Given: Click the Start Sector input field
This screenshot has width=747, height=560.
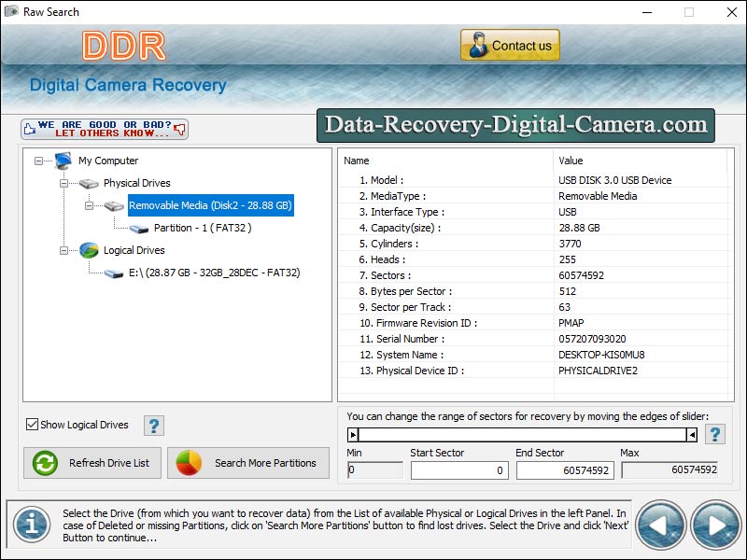Looking at the screenshot, I should tap(459, 470).
